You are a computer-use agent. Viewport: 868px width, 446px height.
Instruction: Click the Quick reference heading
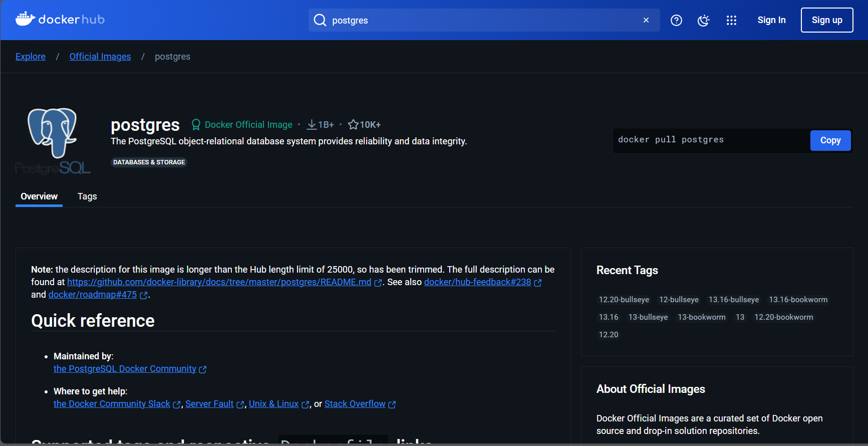pos(93,321)
